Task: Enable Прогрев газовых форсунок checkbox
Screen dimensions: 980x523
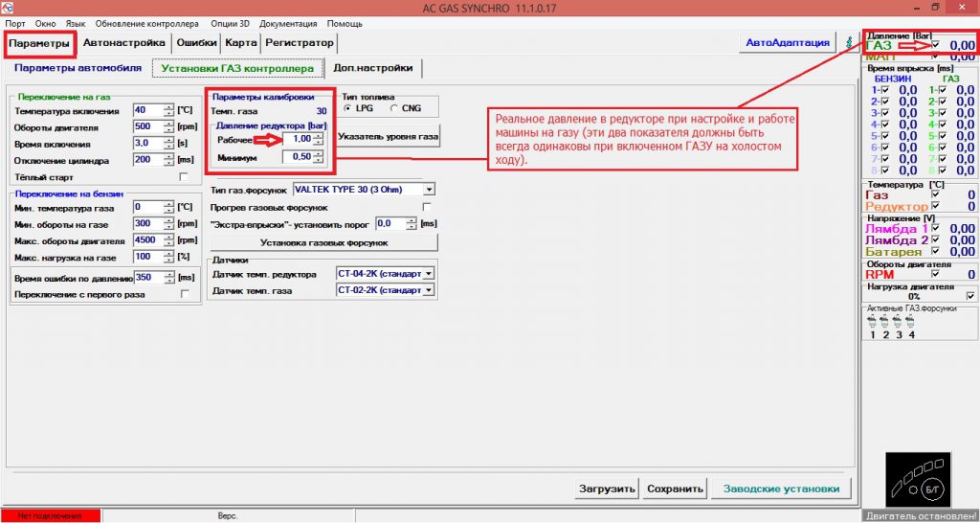Action: [x=427, y=207]
